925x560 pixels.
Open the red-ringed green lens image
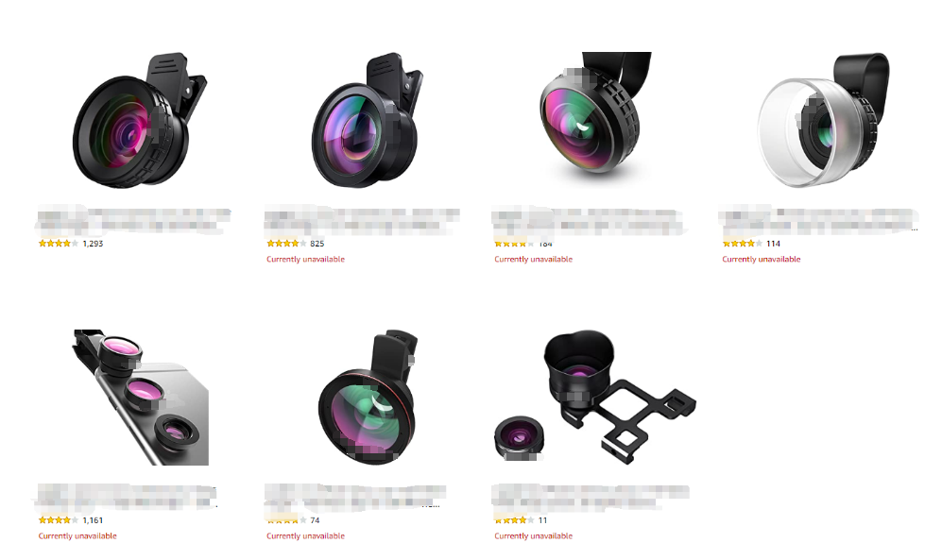pos(368,398)
